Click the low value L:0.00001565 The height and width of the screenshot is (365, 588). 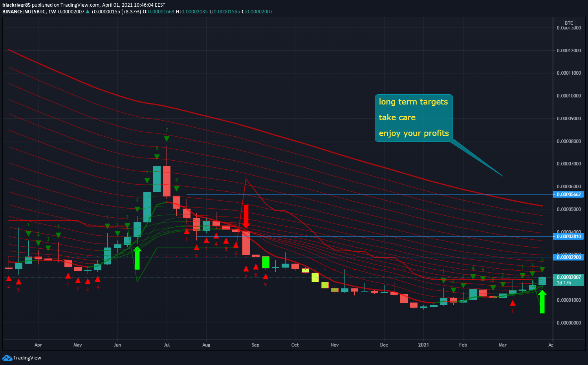(x=225, y=12)
